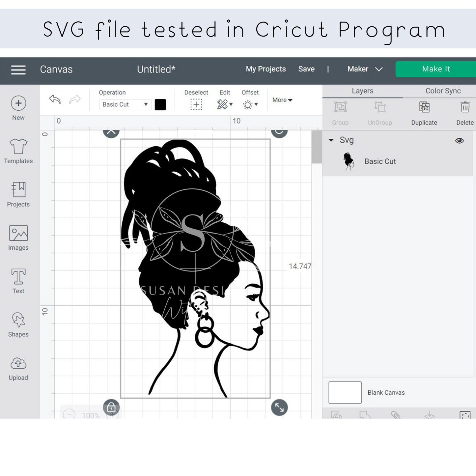Open the hamburger main menu
Image resolution: width=476 pixels, height=476 pixels.
(18, 70)
